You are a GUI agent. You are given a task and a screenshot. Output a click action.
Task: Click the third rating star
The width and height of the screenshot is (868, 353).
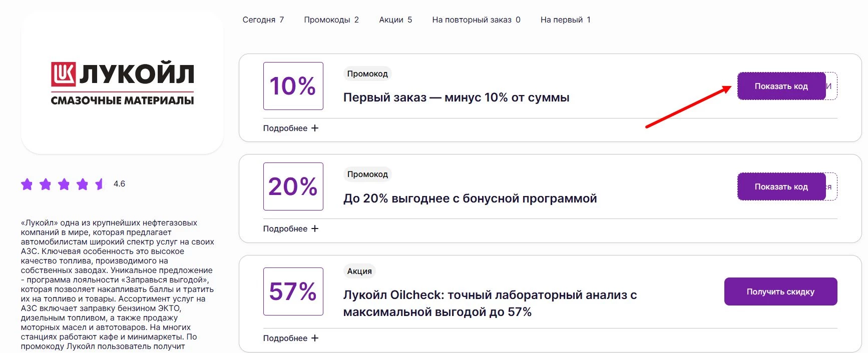[x=64, y=184]
